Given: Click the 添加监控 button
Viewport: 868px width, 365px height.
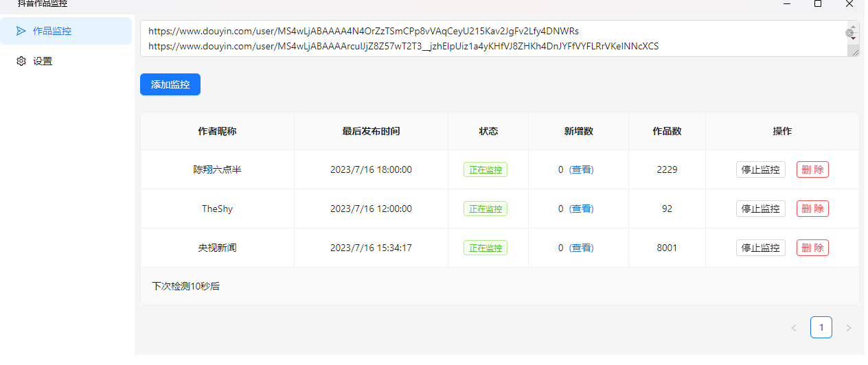Looking at the screenshot, I should [x=170, y=84].
